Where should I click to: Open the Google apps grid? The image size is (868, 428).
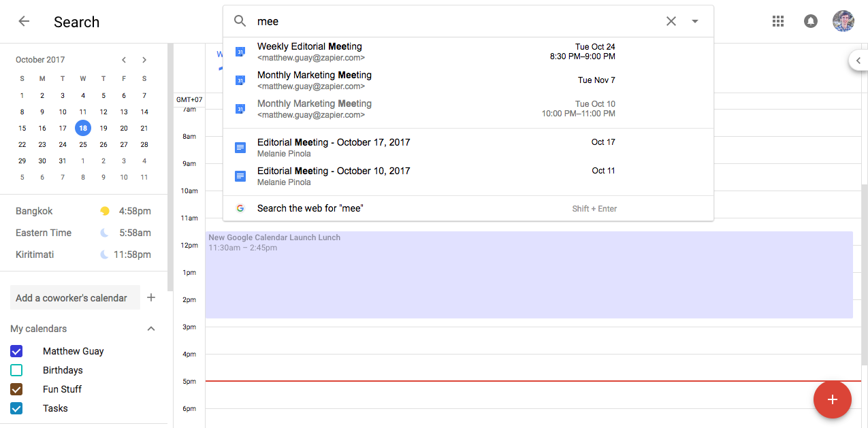click(x=778, y=21)
